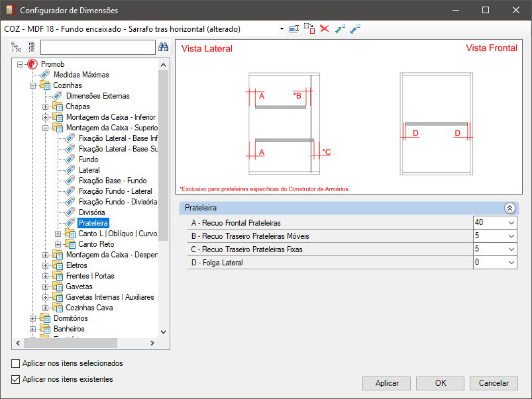Expand the Chapas tree folder
Screen dimensions: 532x399
click(45, 107)
